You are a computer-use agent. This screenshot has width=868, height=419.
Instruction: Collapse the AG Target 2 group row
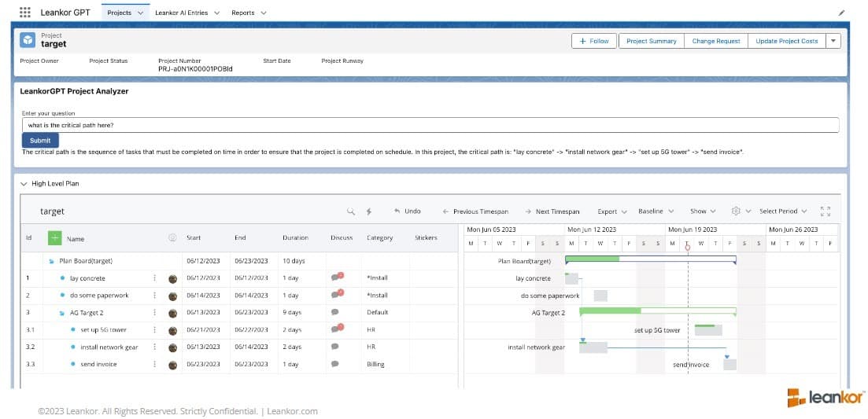(x=62, y=313)
